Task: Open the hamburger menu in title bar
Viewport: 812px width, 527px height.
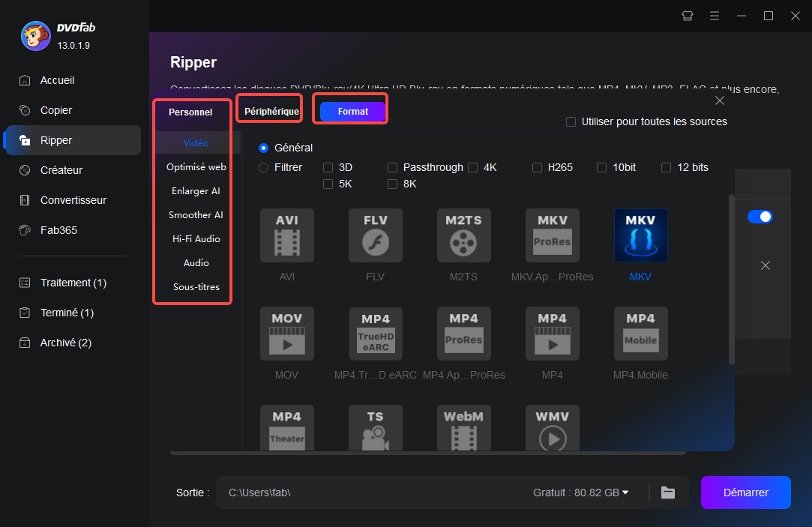Action: pyautogui.click(x=714, y=16)
